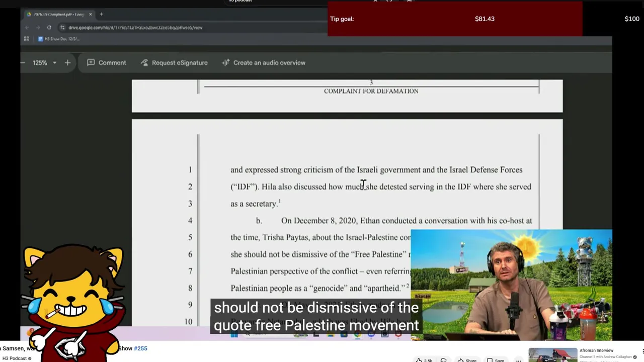Screen dimensions: 644x362
Task: Zoom in with the plus icon
Action: (x=67, y=63)
